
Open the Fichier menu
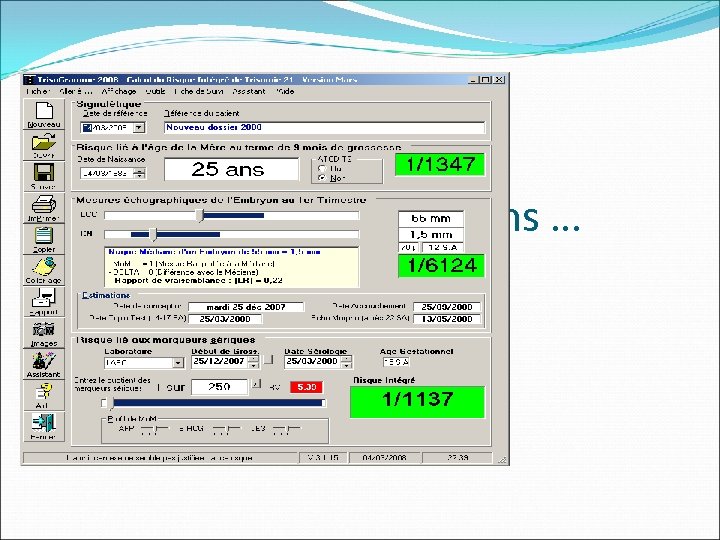(37, 91)
